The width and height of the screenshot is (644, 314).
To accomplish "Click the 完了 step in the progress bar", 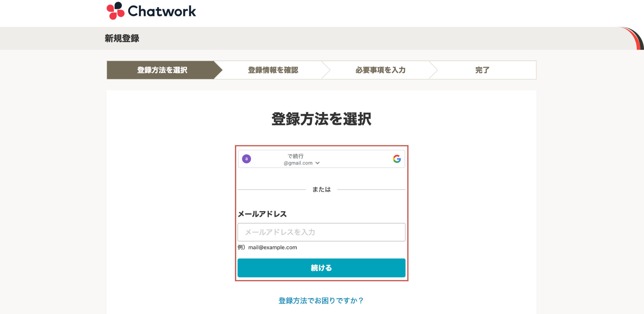I will [482, 70].
